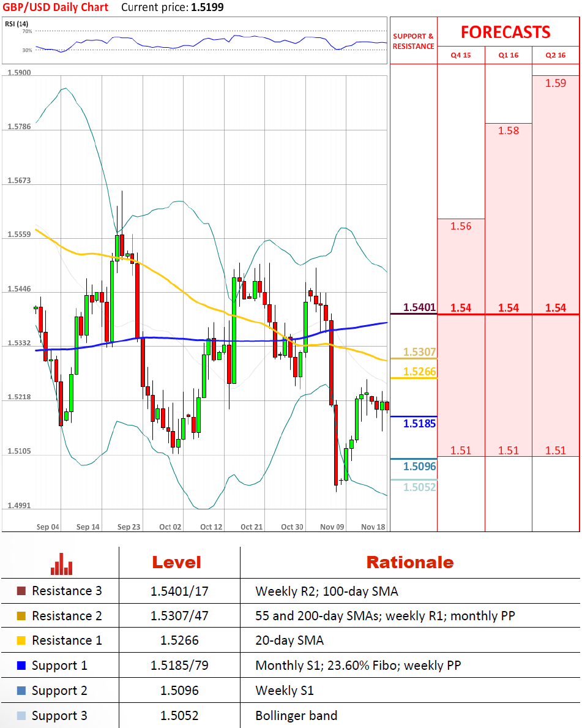Select the Support 1 row label

coord(59,666)
